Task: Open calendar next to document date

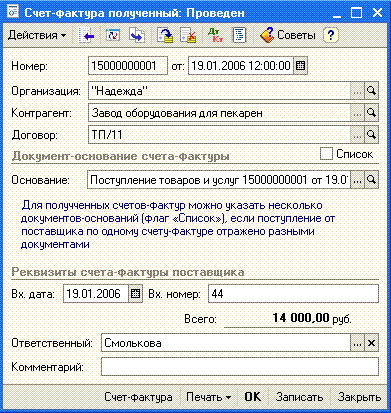Action: click(300, 66)
